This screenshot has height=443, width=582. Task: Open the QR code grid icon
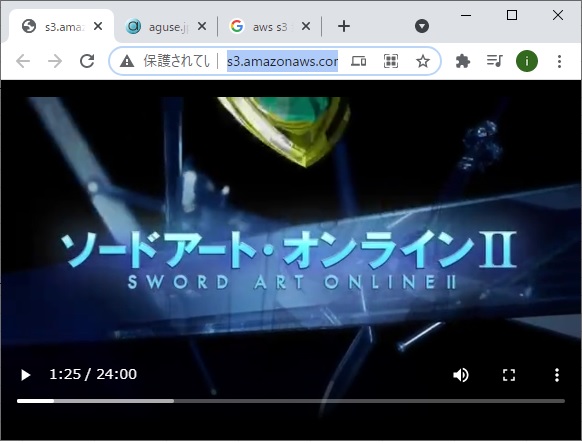(390, 61)
